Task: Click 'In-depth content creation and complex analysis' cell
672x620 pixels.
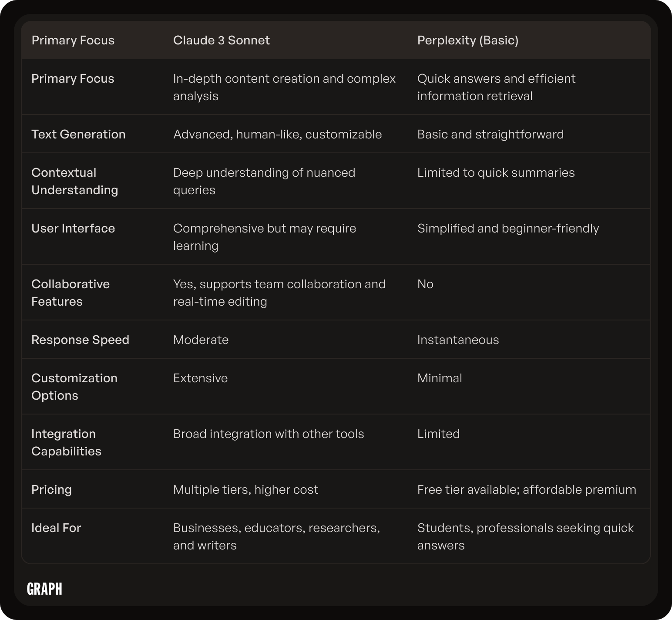Action: point(284,87)
